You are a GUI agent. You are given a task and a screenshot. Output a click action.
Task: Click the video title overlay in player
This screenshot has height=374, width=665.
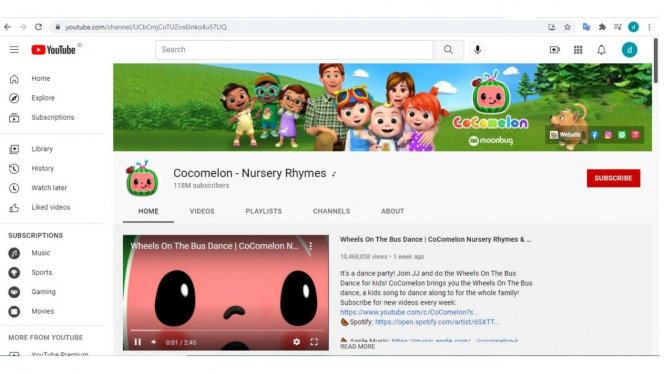point(215,246)
